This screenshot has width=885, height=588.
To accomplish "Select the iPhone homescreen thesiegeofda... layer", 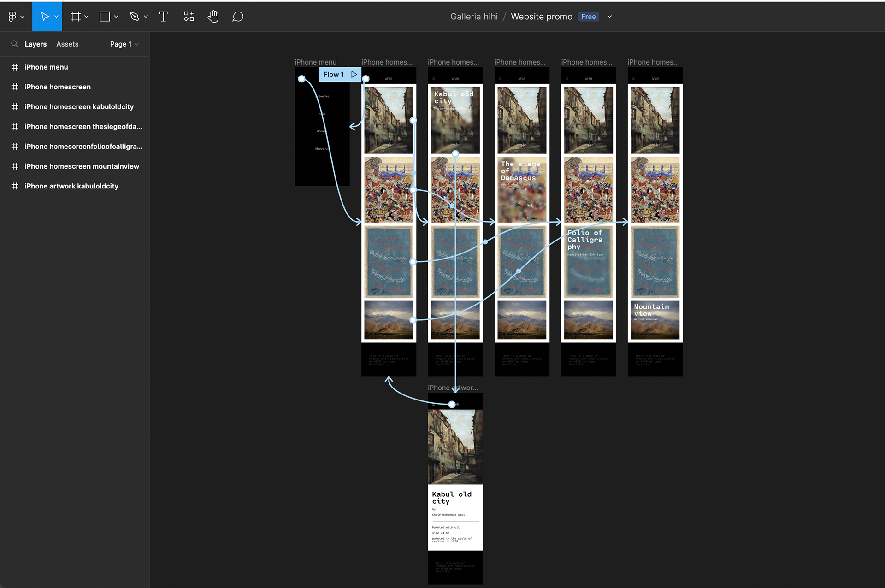I will coord(75,127).
